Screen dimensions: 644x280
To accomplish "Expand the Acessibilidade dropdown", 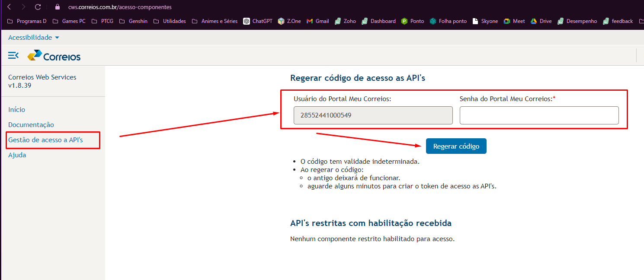I will 34,38.
